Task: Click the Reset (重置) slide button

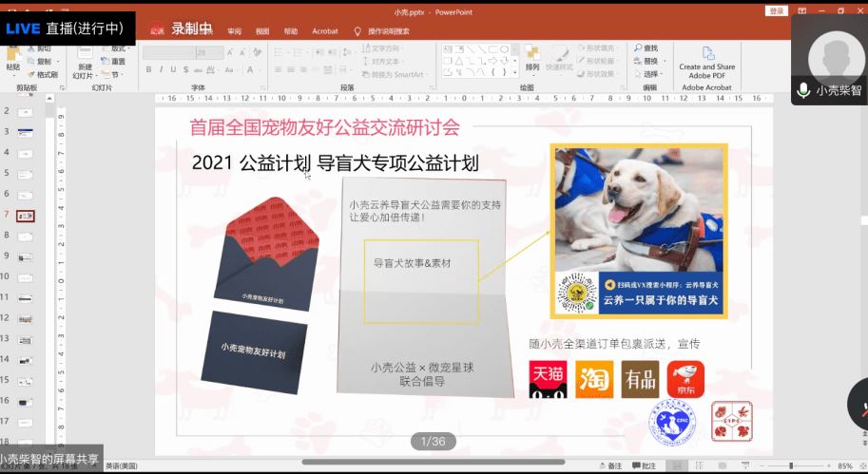Action: [114, 62]
